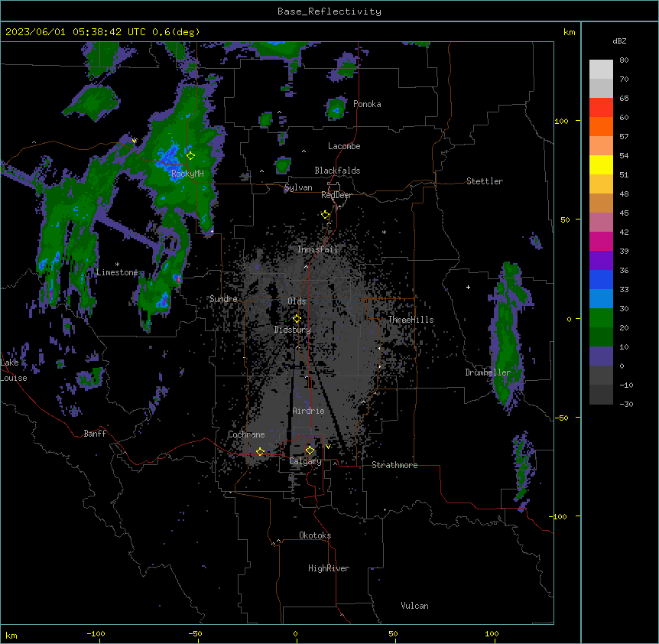Click the Limestone label on map
Screen dimensions: 659x644
coord(117,272)
